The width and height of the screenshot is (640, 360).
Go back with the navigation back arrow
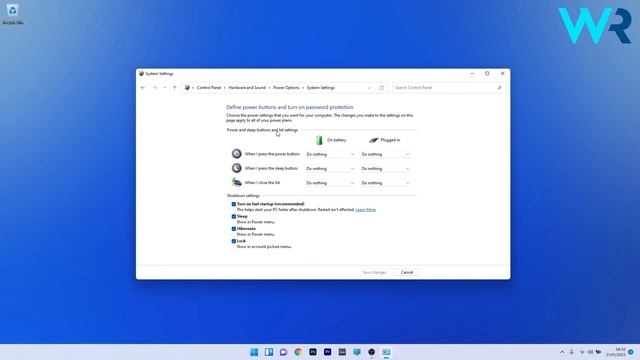coord(143,88)
